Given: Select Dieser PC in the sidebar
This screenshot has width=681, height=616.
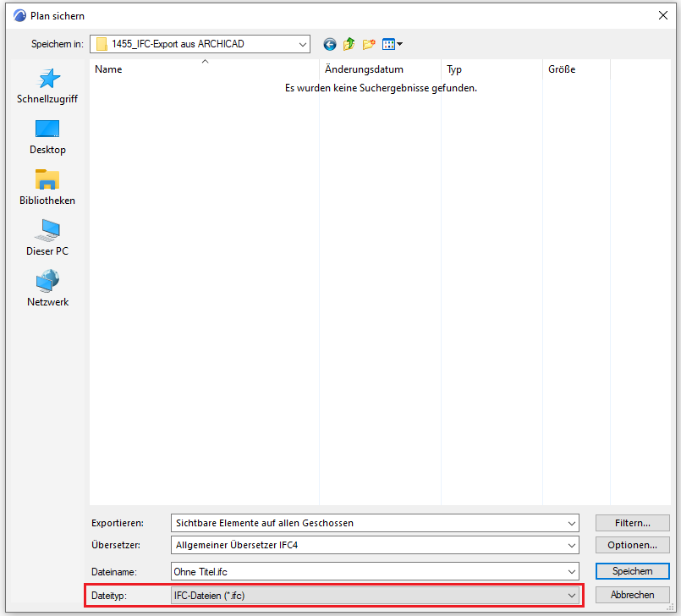Looking at the screenshot, I should [47, 239].
